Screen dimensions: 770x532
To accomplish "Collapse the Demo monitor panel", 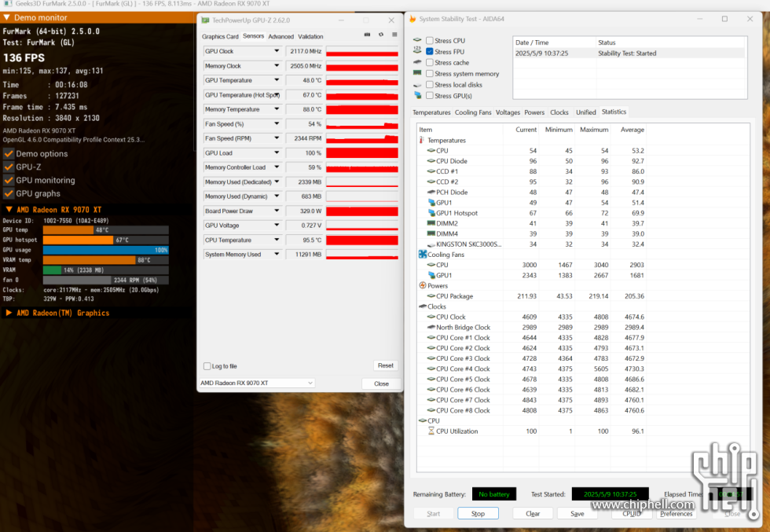I will pyautogui.click(x=6, y=17).
